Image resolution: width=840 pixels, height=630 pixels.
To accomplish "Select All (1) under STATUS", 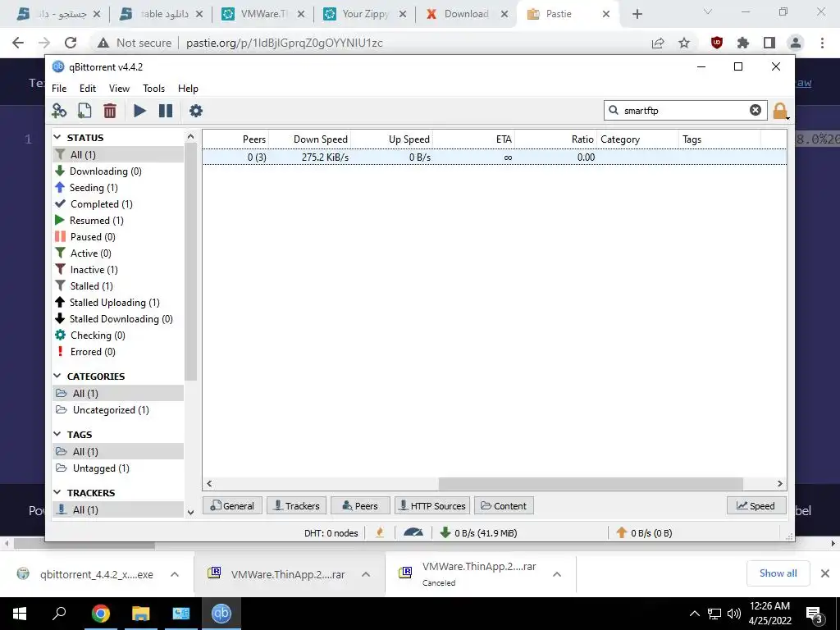I will tap(118, 155).
